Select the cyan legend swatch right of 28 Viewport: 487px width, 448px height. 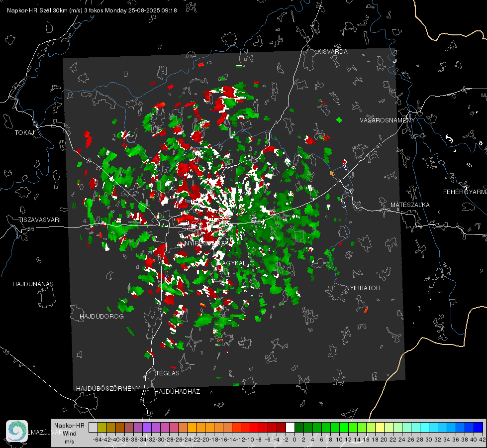pos(425,428)
